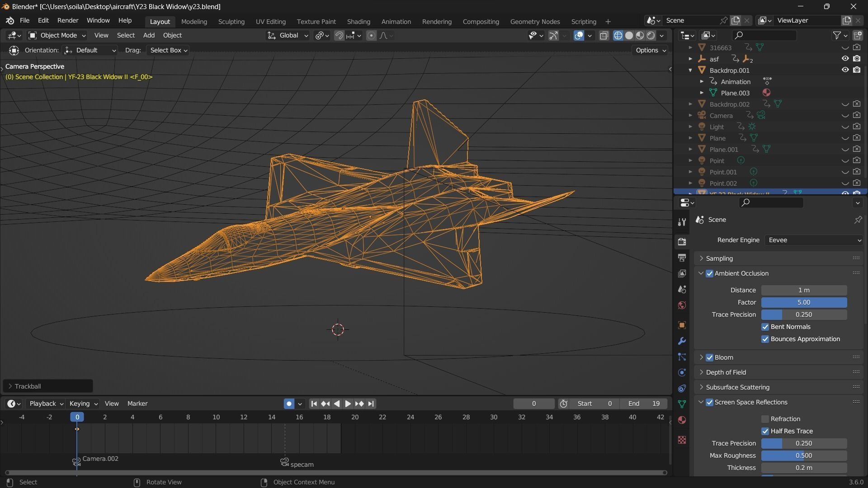
Task: Open the Modifier properties wrench icon
Action: tap(682, 341)
